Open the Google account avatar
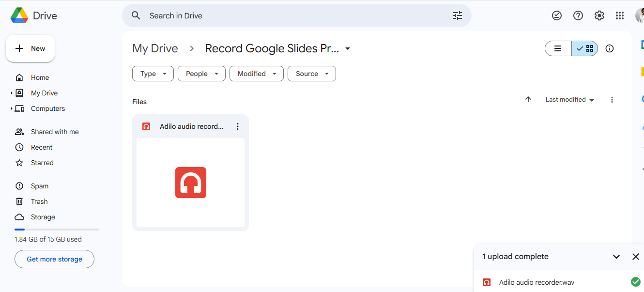644x292 pixels. 640,15
